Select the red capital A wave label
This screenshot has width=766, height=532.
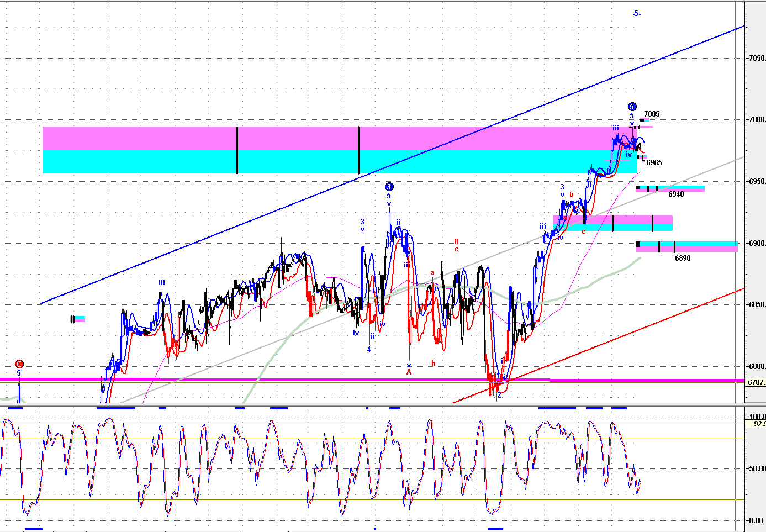pyautogui.click(x=409, y=372)
